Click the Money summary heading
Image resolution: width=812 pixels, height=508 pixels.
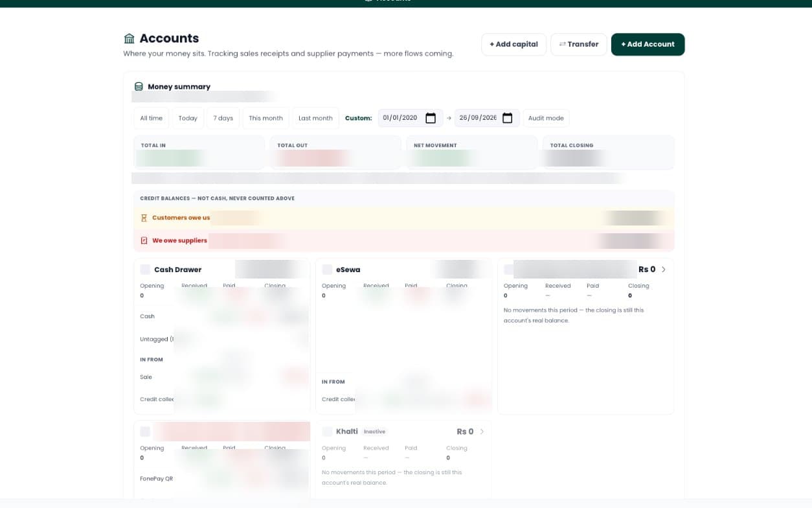[179, 86]
